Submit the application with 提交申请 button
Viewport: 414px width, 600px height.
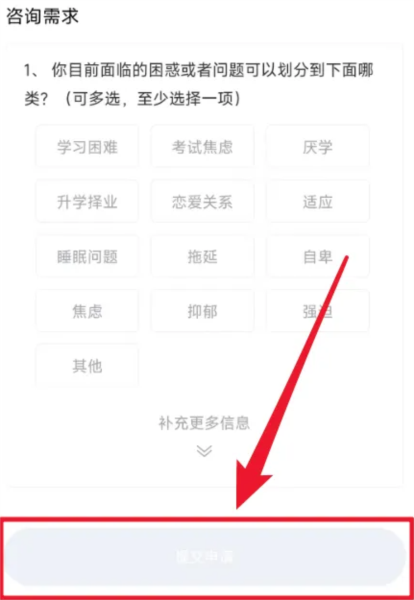click(205, 557)
